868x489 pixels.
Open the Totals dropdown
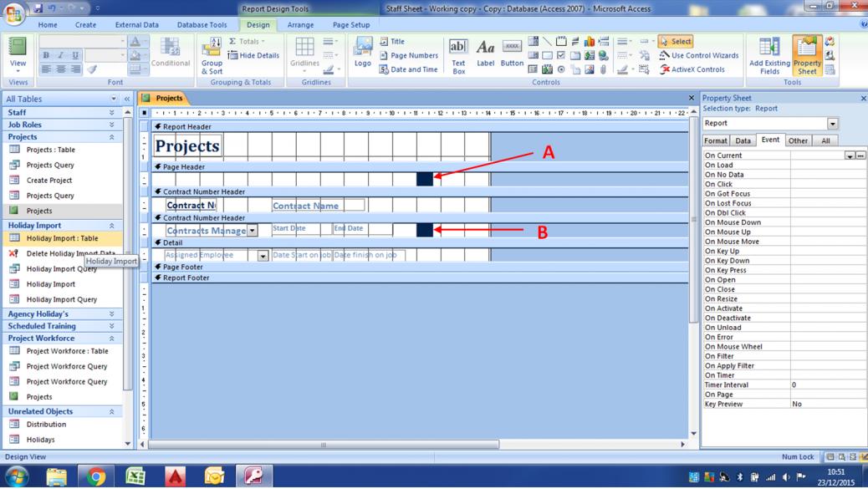tap(247, 42)
